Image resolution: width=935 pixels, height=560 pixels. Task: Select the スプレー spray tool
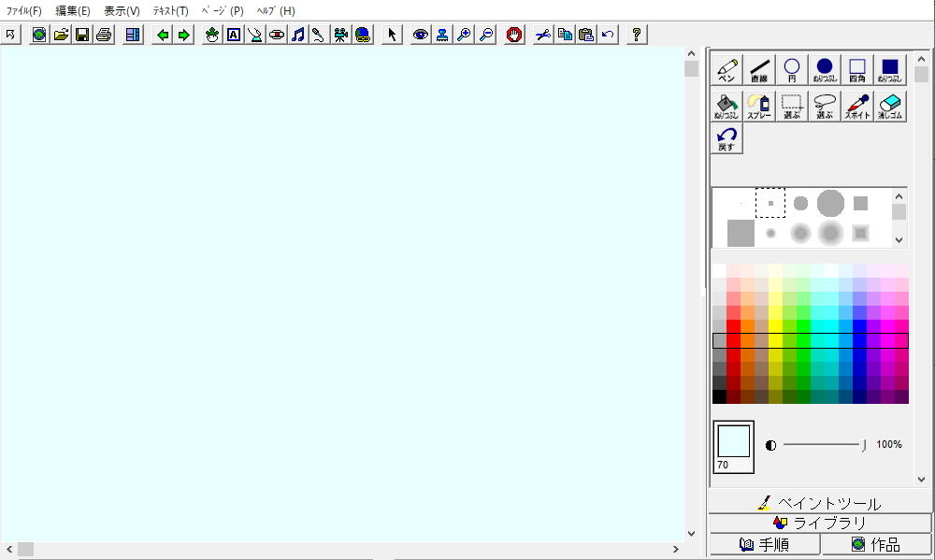tap(759, 107)
